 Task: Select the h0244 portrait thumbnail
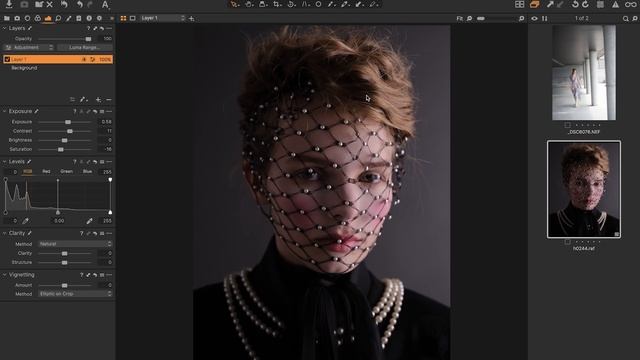[x=584, y=189]
